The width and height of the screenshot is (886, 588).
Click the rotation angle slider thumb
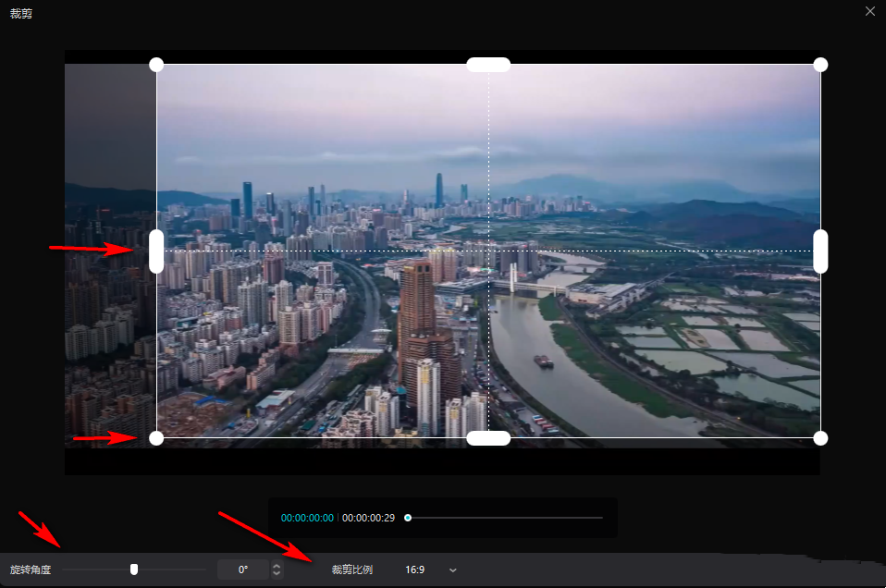(x=134, y=570)
